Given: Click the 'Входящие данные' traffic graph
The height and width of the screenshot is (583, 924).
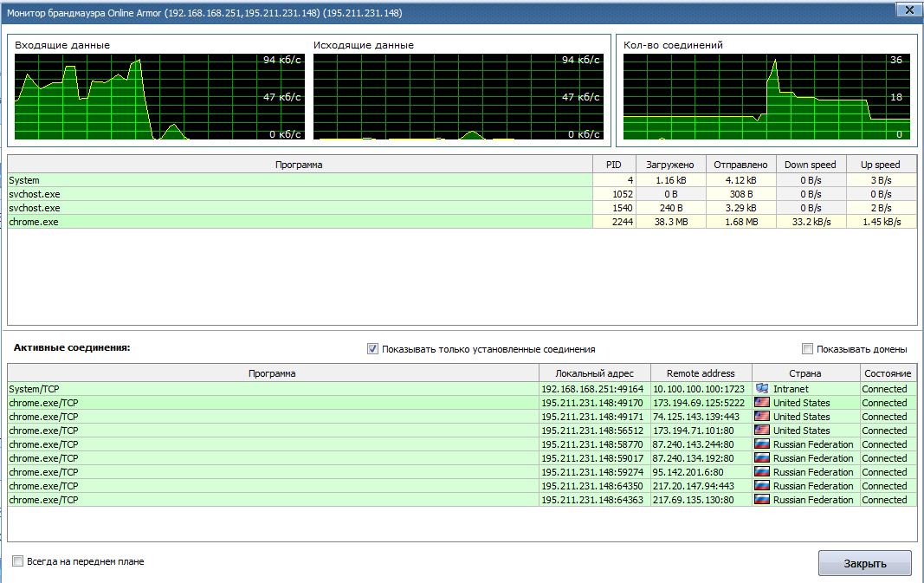Looking at the screenshot, I should (158, 96).
